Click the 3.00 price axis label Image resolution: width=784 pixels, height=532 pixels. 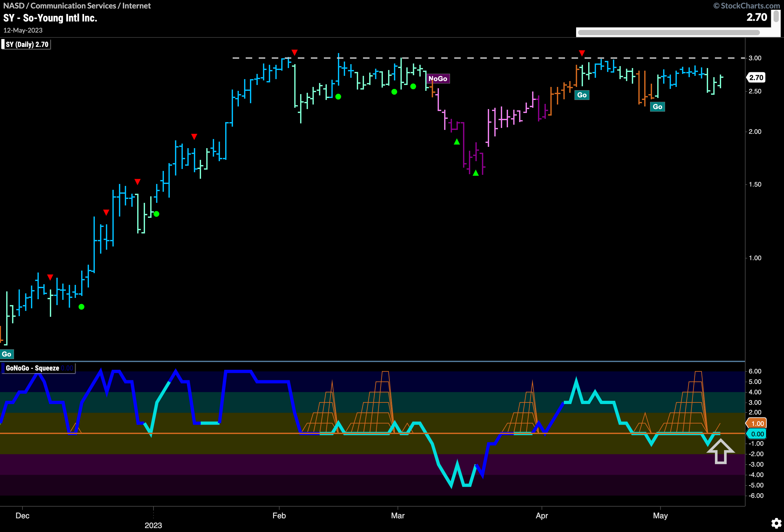coord(755,58)
